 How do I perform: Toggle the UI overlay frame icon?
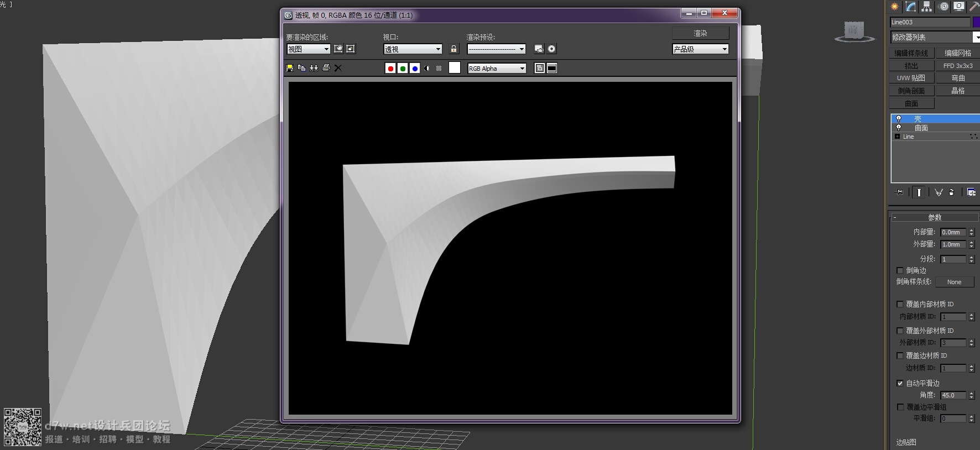coord(540,68)
